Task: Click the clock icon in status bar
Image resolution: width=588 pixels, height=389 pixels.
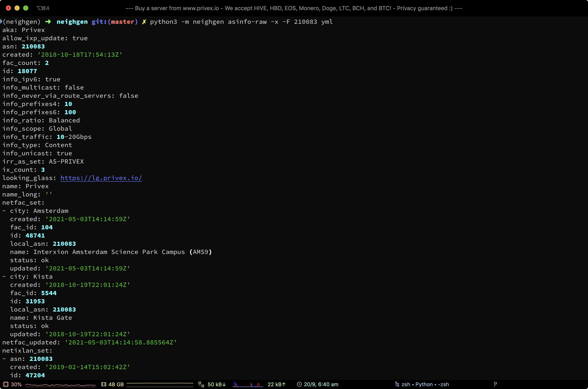Action: (299, 384)
